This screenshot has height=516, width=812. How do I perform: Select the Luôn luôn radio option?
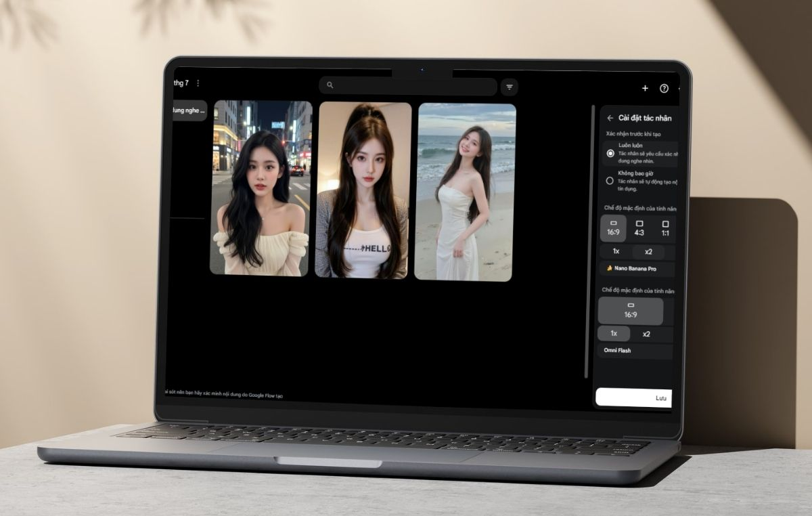pyautogui.click(x=610, y=154)
